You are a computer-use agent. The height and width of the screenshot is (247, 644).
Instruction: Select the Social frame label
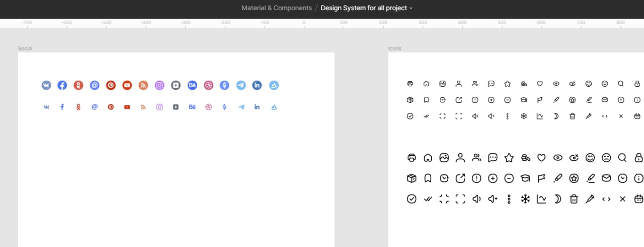coord(25,48)
